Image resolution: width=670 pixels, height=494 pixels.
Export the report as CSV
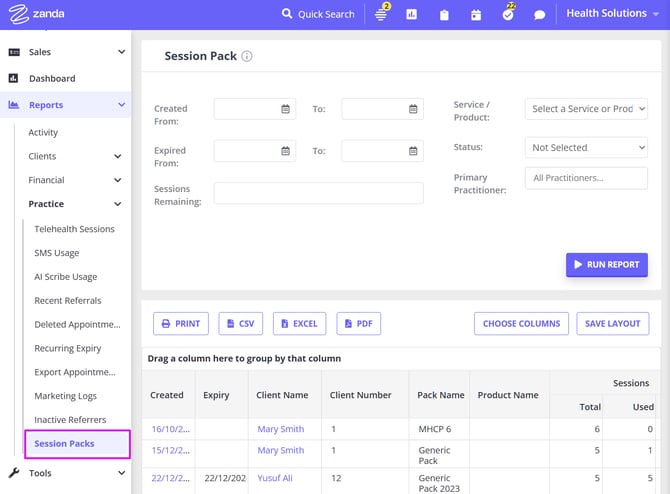(240, 324)
